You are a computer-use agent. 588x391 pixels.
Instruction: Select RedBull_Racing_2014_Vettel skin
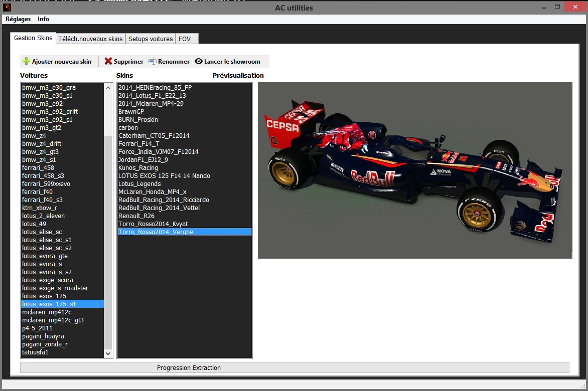[185, 208]
